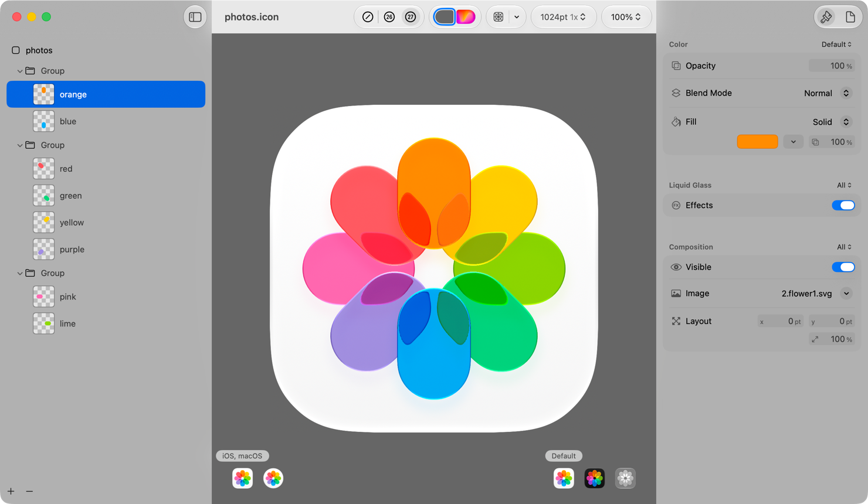
Task: Collapse the Group containing orange and blue
Action: (20, 71)
